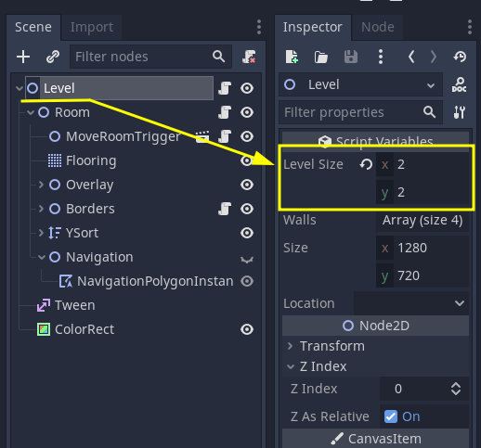Open the MoveRoomTrigger instanced scene via clapperboard icon
The width and height of the screenshot is (481, 448).
coord(202,136)
